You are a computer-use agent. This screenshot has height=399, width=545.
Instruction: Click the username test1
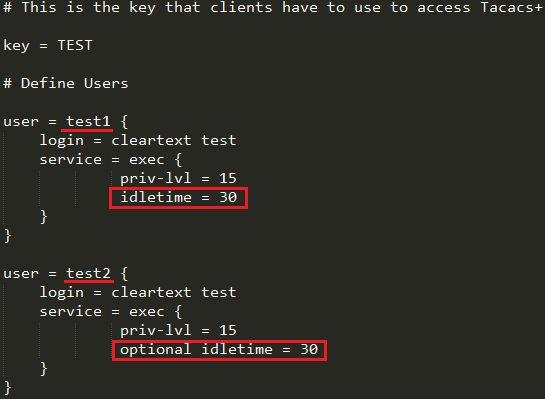88,122
